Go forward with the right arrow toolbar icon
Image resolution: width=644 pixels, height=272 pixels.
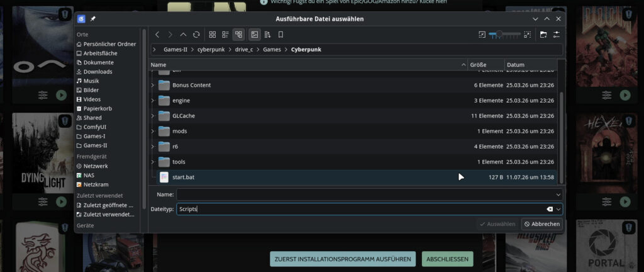[x=170, y=35]
